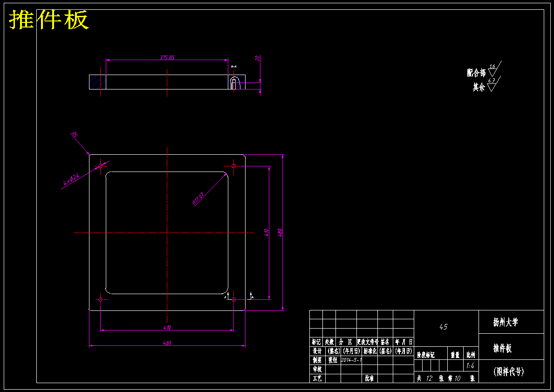Click the 处数 header cell
554x392 pixels.
(x=329, y=342)
